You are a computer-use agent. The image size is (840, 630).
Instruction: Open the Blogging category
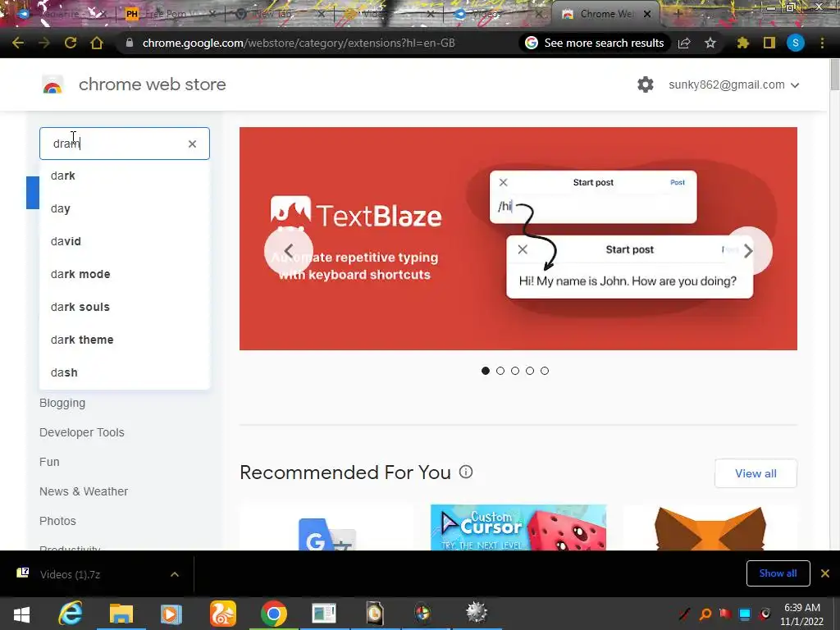[x=62, y=403]
